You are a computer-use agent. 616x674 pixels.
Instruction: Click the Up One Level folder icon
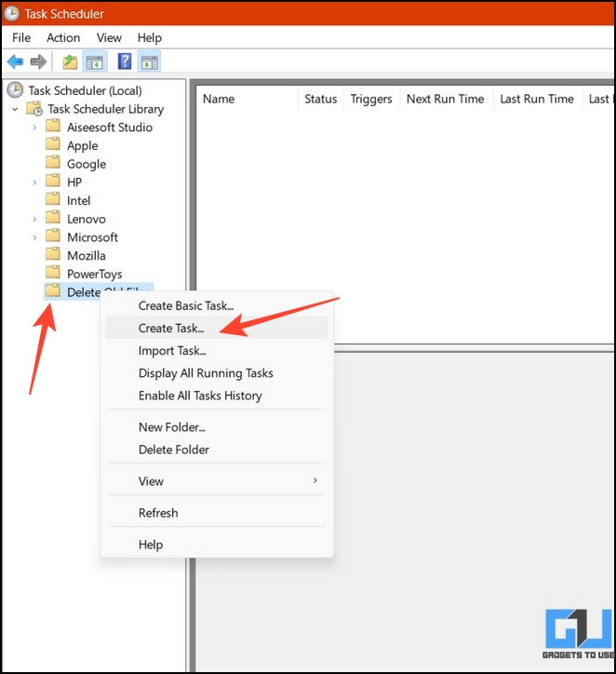click(x=70, y=62)
